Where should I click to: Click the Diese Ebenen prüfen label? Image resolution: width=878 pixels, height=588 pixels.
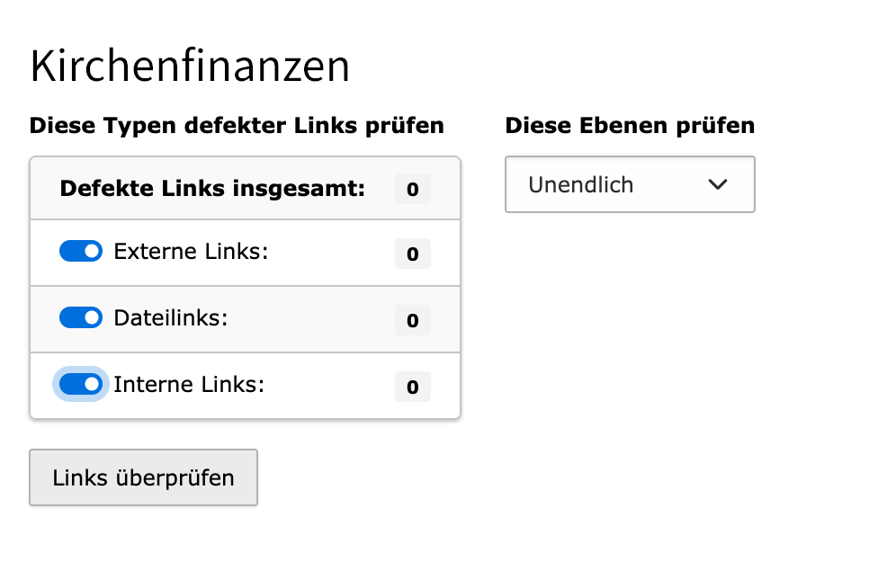pyautogui.click(x=630, y=126)
